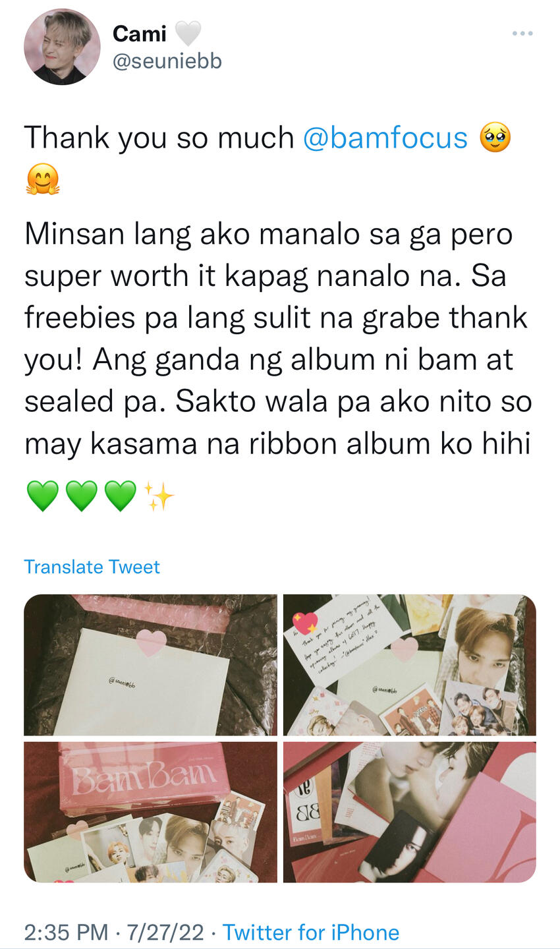View the top-left white envelope photo
This screenshot has height=949, width=560.
(150, 665)
